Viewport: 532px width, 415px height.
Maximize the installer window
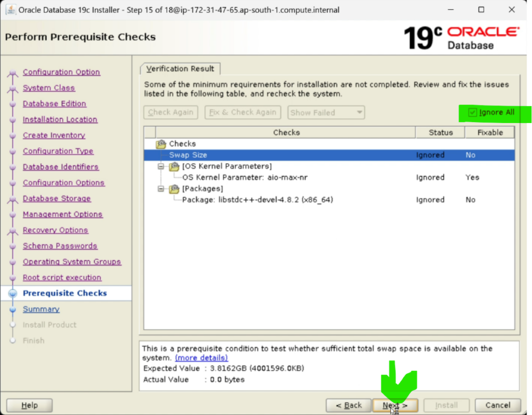[481, 9]
